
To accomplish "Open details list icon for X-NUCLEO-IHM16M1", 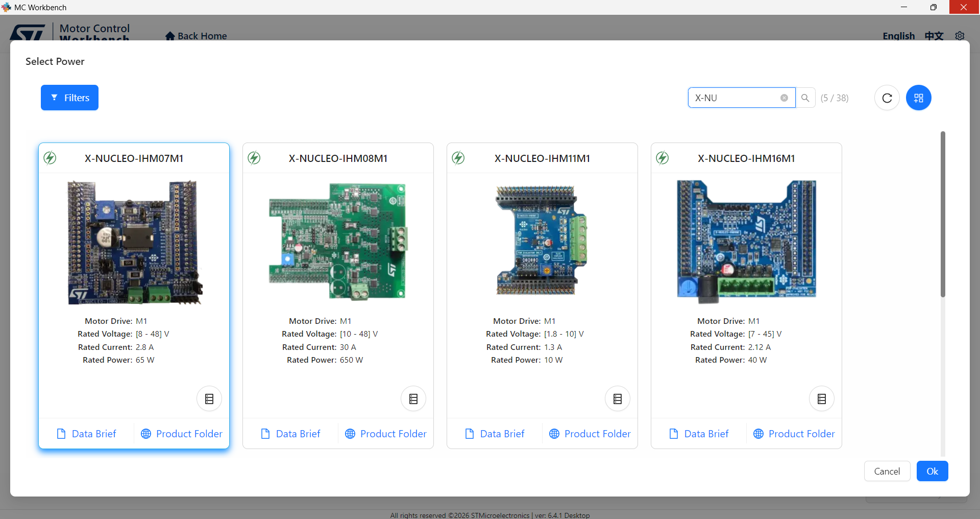I will [x=822, y=399].
